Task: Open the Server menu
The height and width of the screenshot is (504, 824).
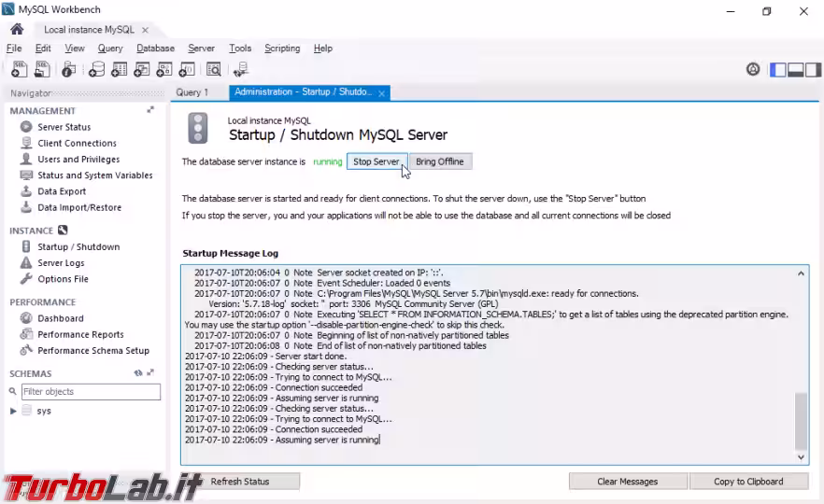Action: (x=201, y=49)
